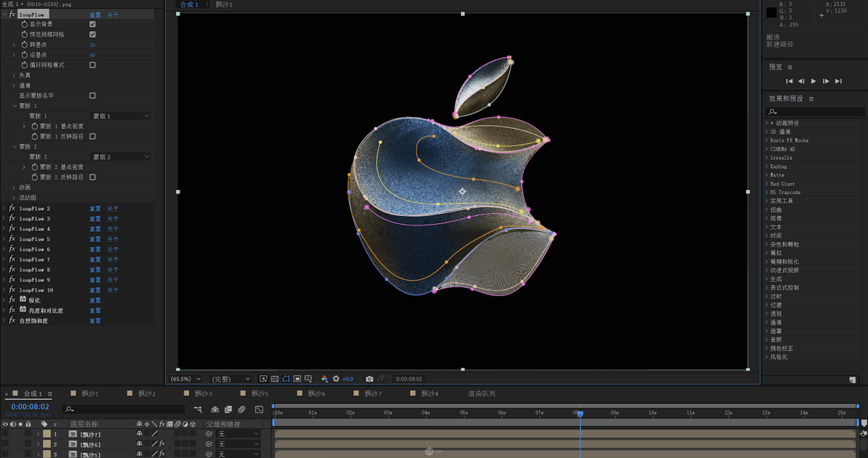868x458 pixels.
Task: Toggle Fast Previews icon in viewer toolbar
Action: pyautogui.click(x=263, y=379)
